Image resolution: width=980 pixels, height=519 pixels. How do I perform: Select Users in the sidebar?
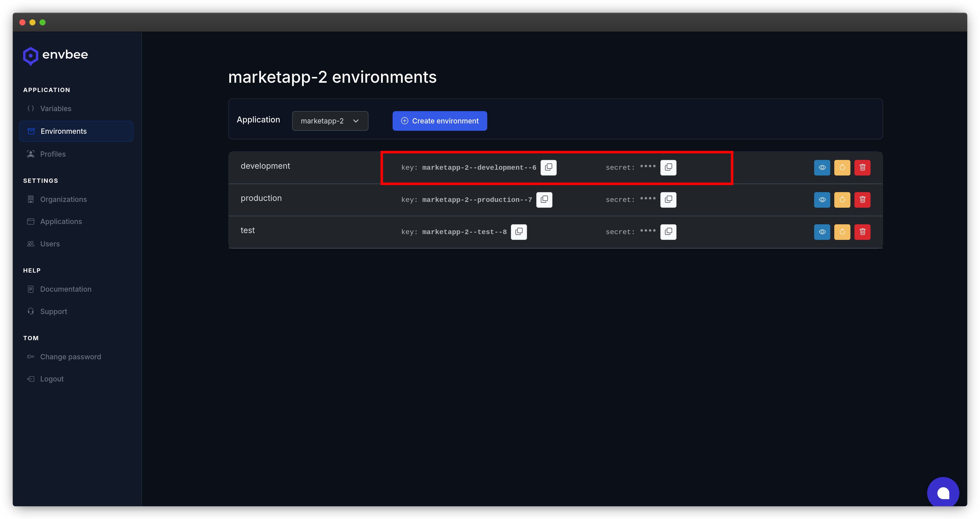tap(50, 244)
